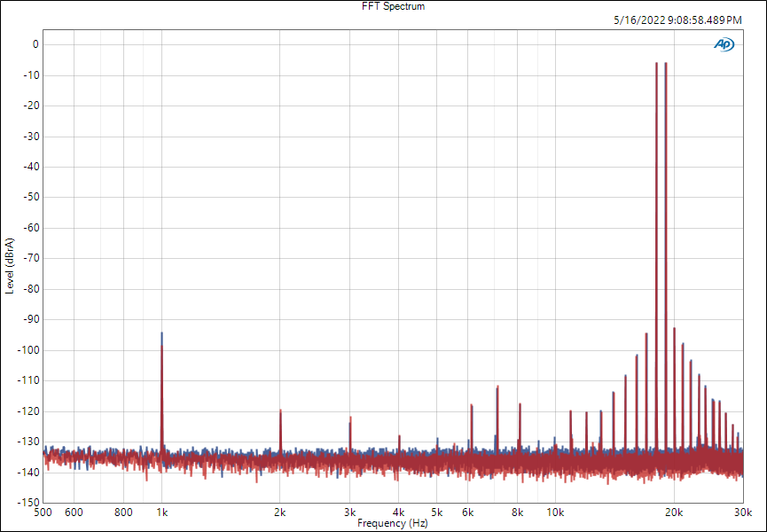Select the FFT Spectrum chart title

pyautogui.click(x=394, y=6)
